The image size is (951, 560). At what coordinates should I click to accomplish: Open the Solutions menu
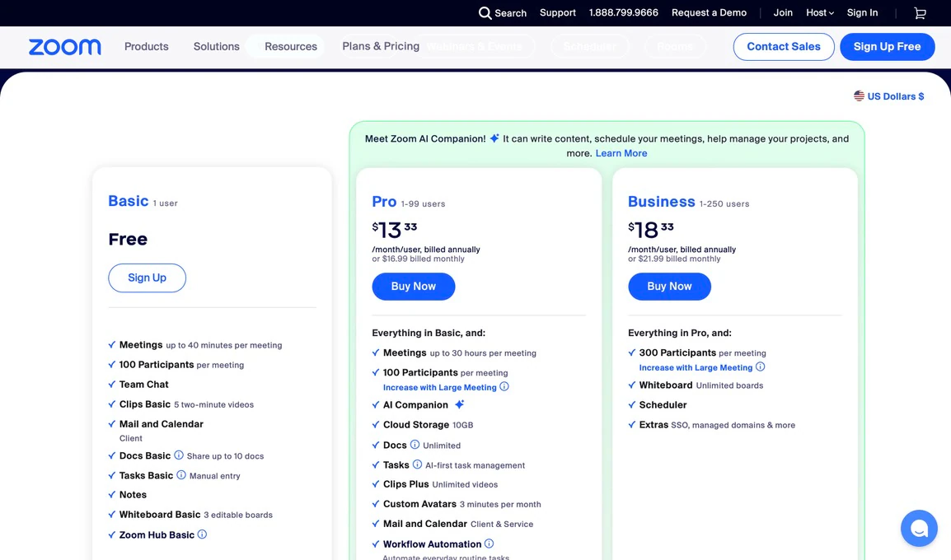pyautogui.click(x=217, y=47)
